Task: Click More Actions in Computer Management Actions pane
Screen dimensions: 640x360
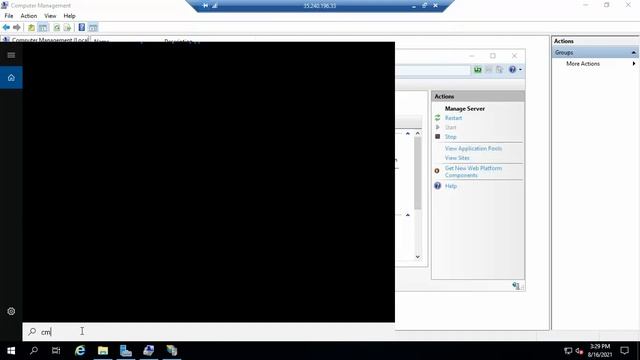Action: (583, 64)
